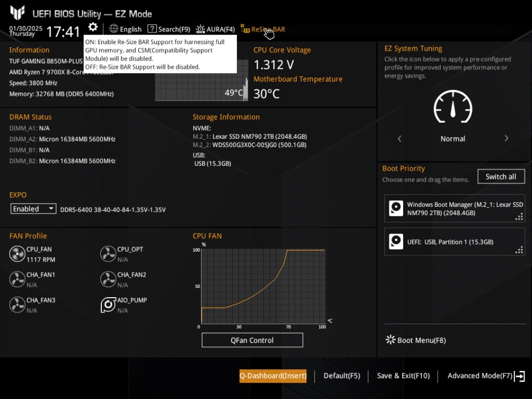532x399 pixels.
Task: Click the Advanced Mode exit arrow icon
Action: pyautogui.click(x=520, y=376)
